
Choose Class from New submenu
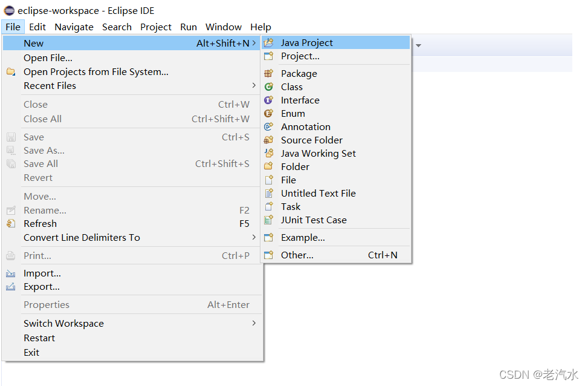(337, 87)
